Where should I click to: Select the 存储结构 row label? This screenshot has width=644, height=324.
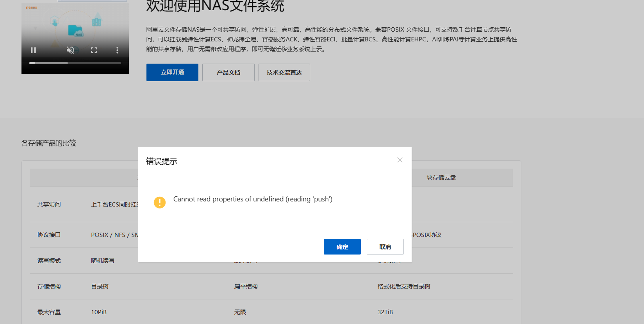coord(49,287)
